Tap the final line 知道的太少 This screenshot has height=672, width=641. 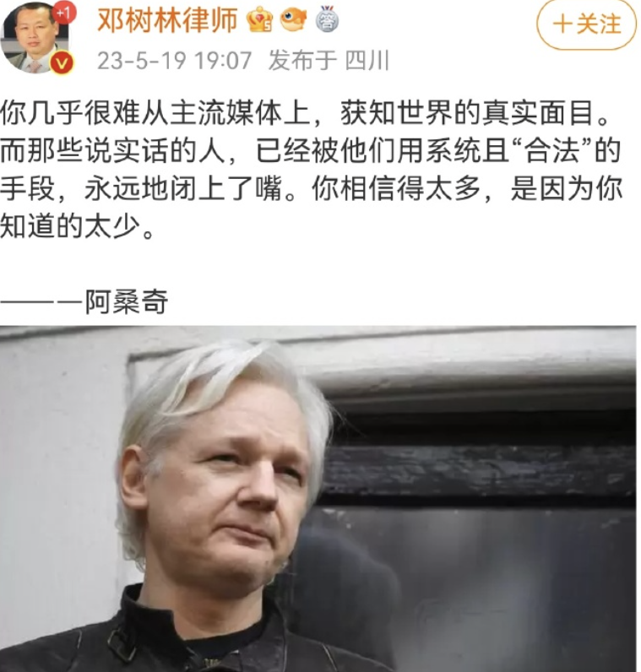(77, 226)
